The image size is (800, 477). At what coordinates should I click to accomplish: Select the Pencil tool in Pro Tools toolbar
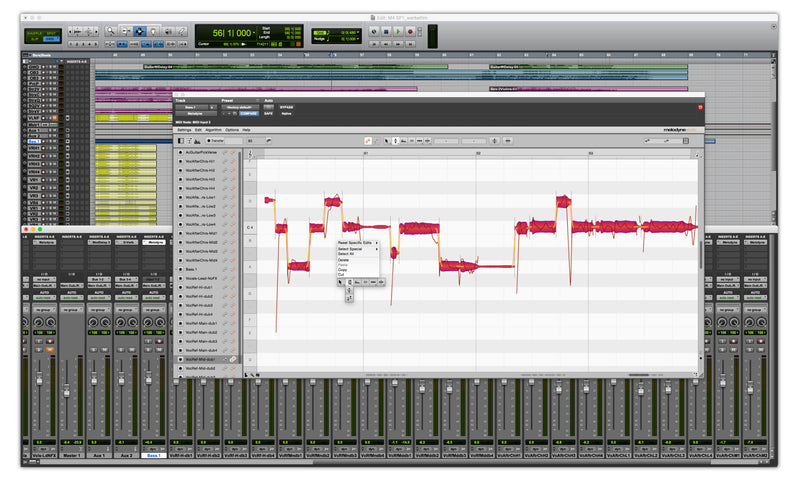(x=181, y=31)
